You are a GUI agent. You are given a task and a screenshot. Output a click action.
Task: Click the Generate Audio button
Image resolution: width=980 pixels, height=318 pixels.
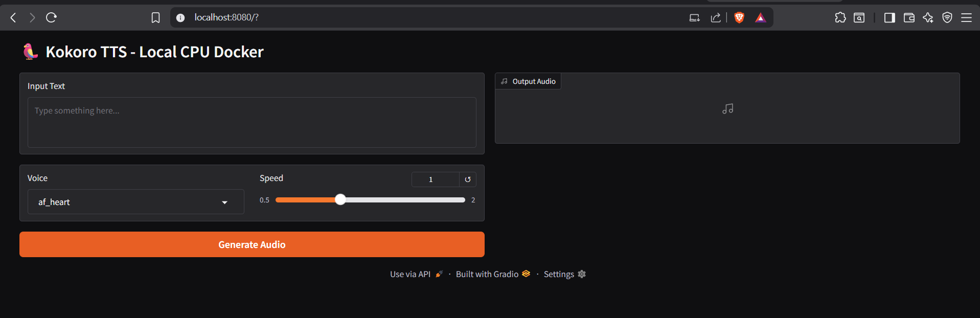[252, 244]
